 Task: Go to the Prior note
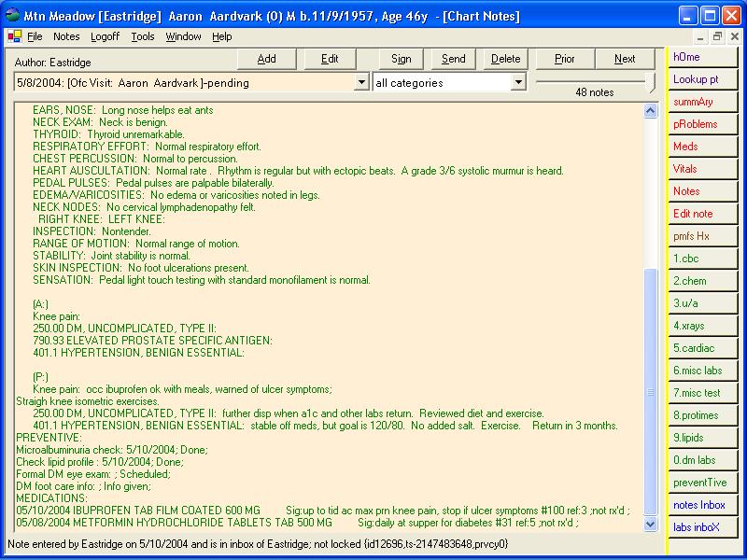click(x=565, y=59)
